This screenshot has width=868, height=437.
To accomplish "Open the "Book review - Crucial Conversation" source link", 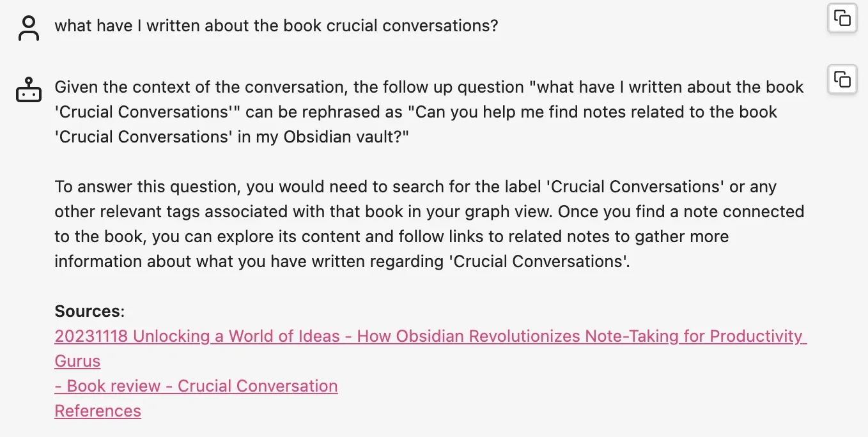I will click(196, 386).
